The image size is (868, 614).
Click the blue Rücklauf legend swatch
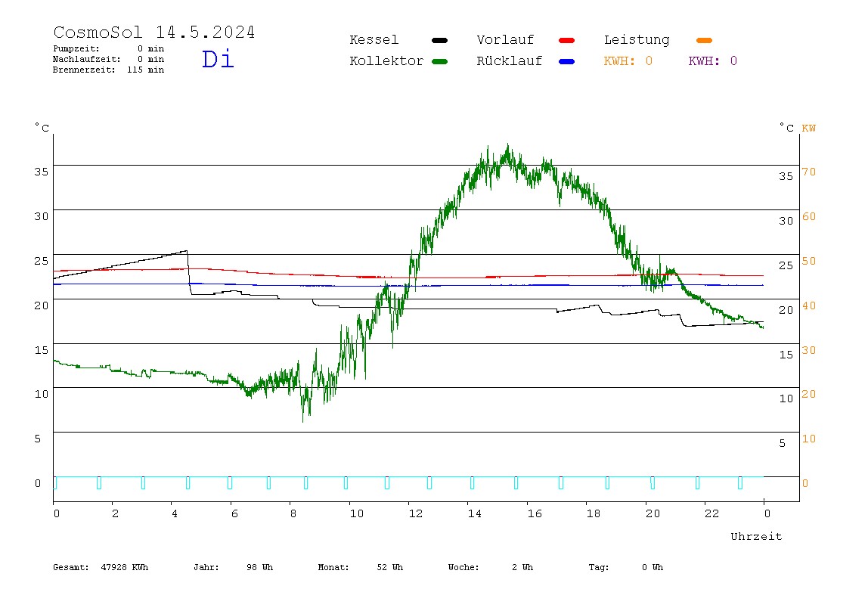click(x=567, y=61)
